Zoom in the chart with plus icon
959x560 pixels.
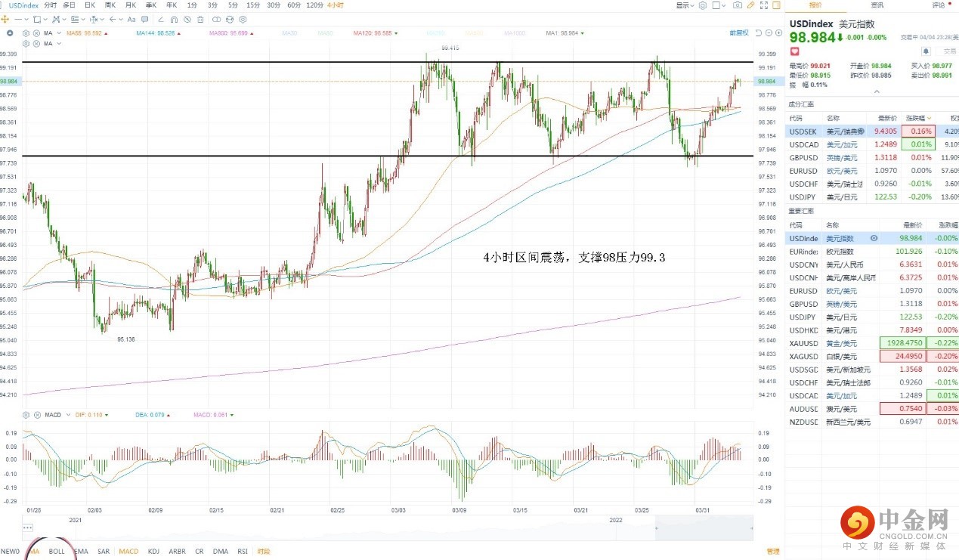tap(778, 33)
